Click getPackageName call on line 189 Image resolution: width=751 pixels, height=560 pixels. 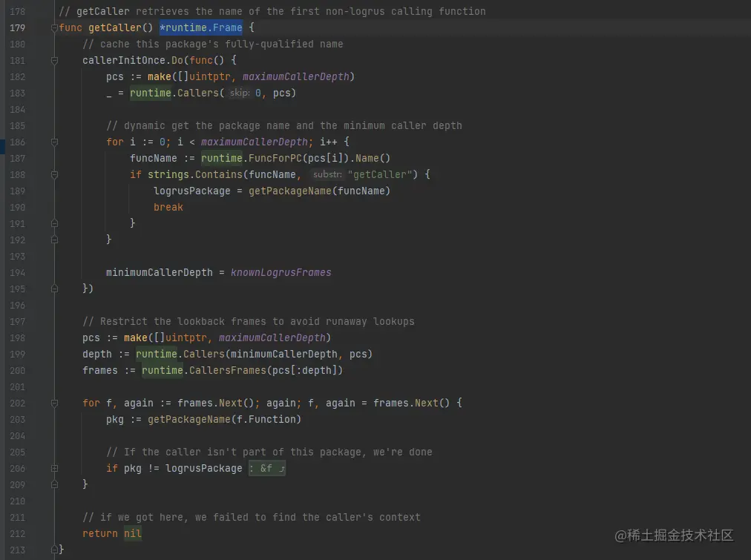point(289,191)
